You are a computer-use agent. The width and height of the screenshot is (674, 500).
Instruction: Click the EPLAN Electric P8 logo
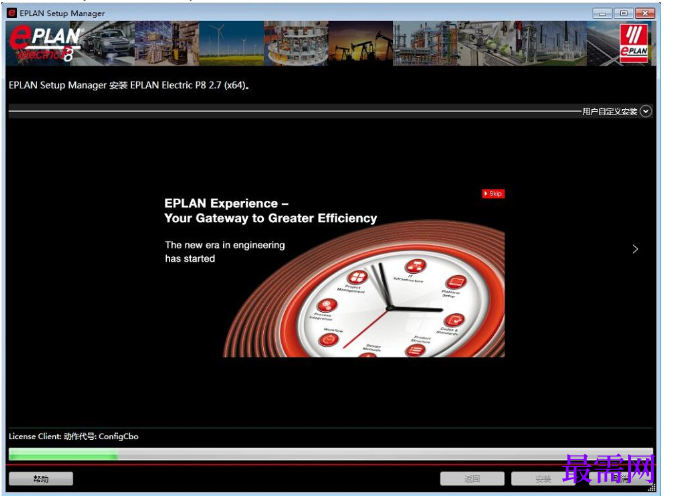tap(45, 43)
